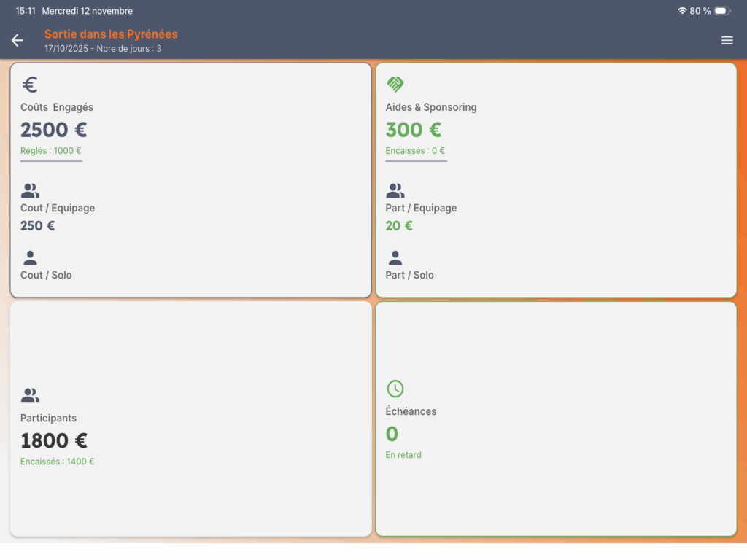
Task: Open the hamburger menu
Action: pos(727,41)
